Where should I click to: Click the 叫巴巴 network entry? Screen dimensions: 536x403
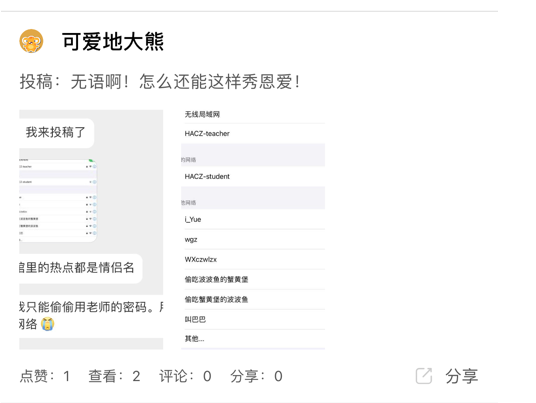point(253,319)
